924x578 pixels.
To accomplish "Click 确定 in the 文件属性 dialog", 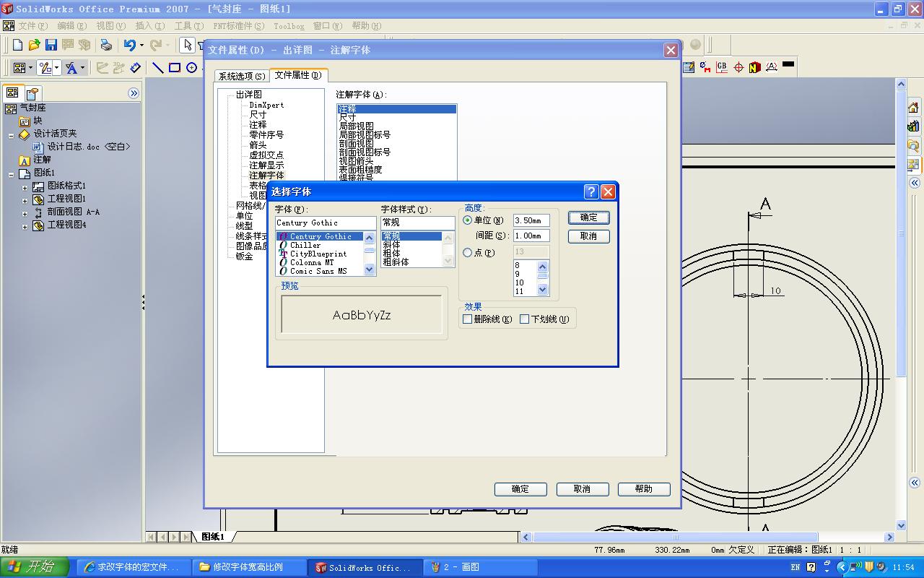I will [520, 489].
